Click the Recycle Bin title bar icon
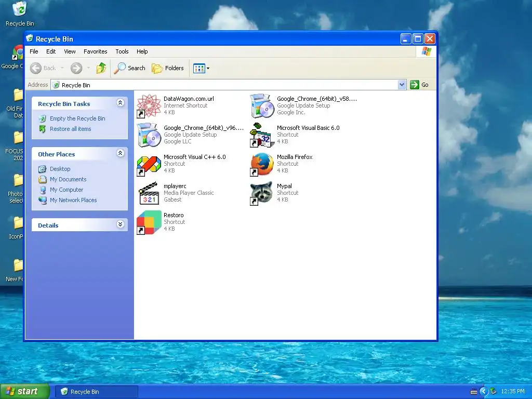This screenshot has width=532, height=399. click(x=30, y=38)
